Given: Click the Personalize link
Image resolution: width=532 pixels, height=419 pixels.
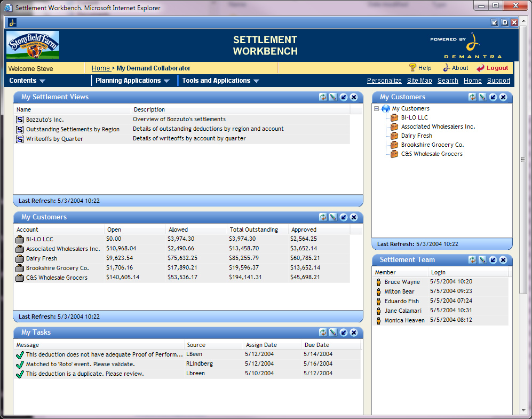Looking at the screenshot, I should click(x=384, y=81).
